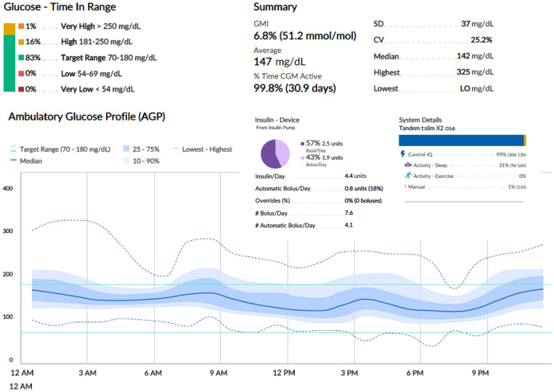This screenshot has width=554, height=392.
Task: Click the Target Range legend line icon
Action: pyautogui.click(x=13, y=149)
